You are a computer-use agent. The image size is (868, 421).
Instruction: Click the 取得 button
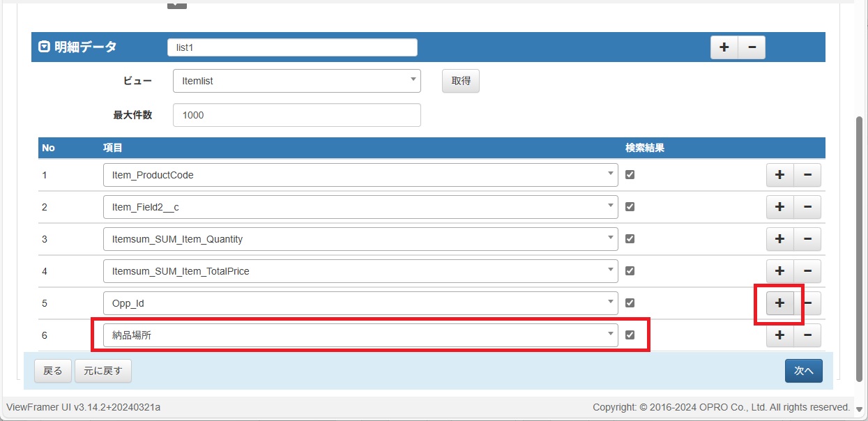[x=461, y=81]
